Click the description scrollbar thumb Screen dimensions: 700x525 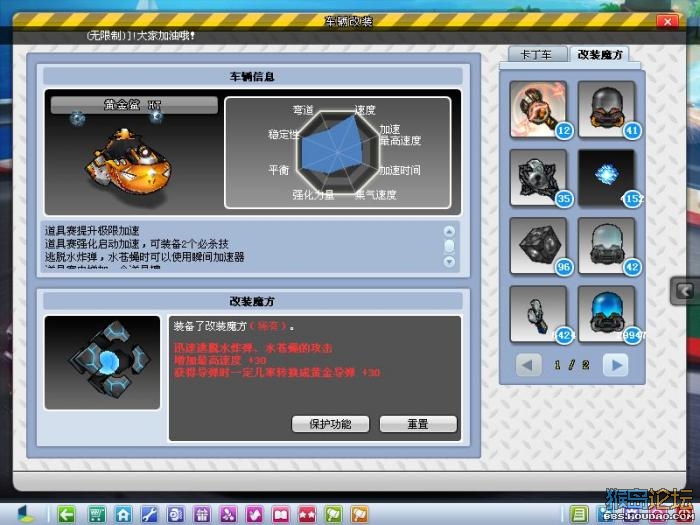[x=449, y=246]
